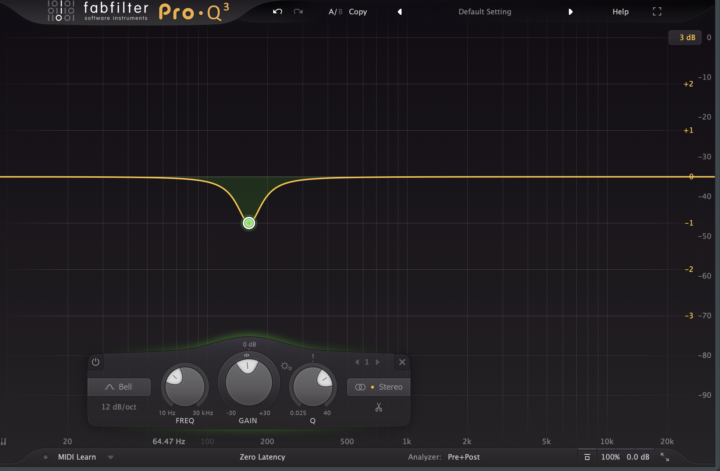Screen dimensions: 720x471
Task: Toggle band power button
Action: (x=96, y=362)
